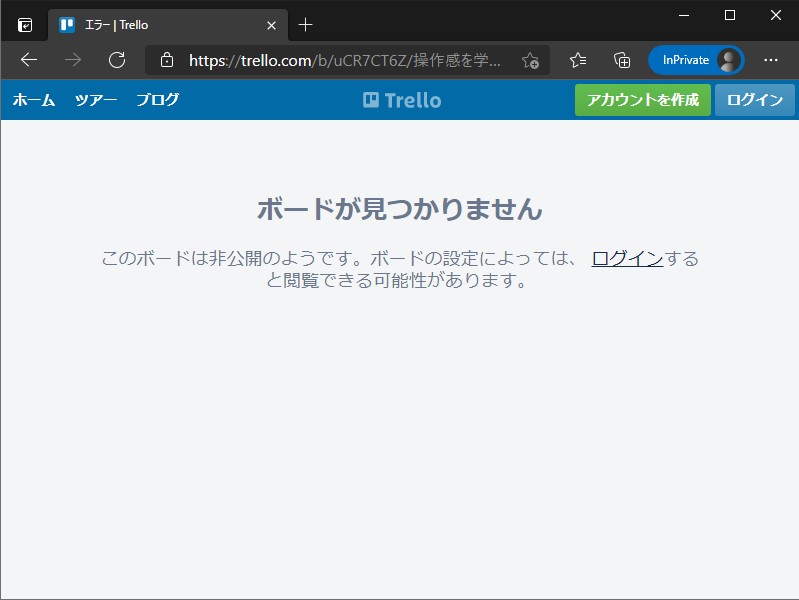Screen dimensions: 799x600
Task: Click the tab actions menu icon
Action: pyautogui.click(x=24, y=24)
